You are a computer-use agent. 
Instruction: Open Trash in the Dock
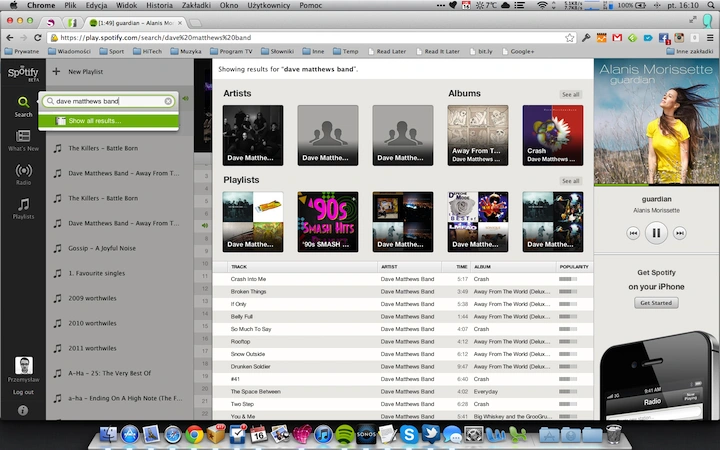tap(613, 434)
